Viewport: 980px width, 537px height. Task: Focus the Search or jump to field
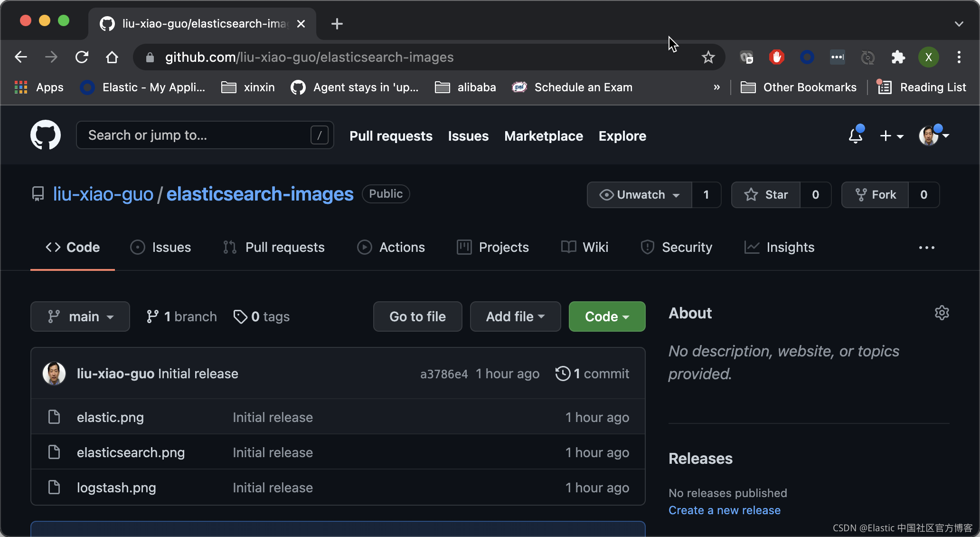(205, 135)
